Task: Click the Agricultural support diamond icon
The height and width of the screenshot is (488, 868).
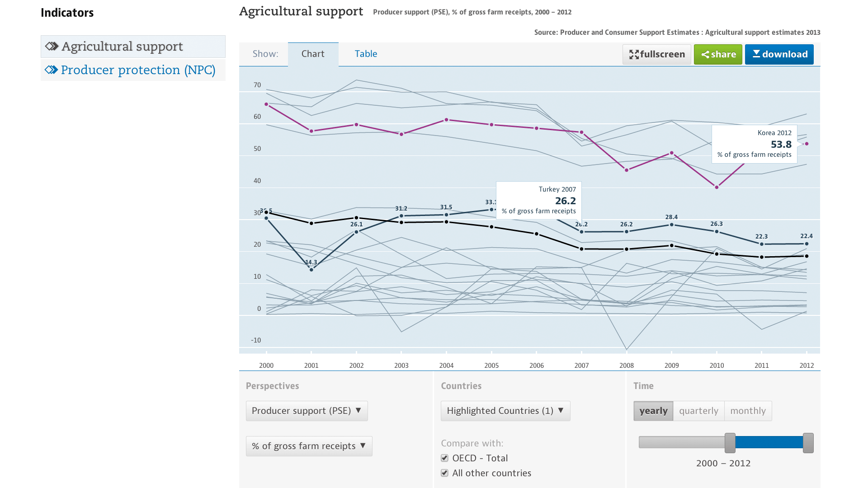Action: [x=52, y=46]
